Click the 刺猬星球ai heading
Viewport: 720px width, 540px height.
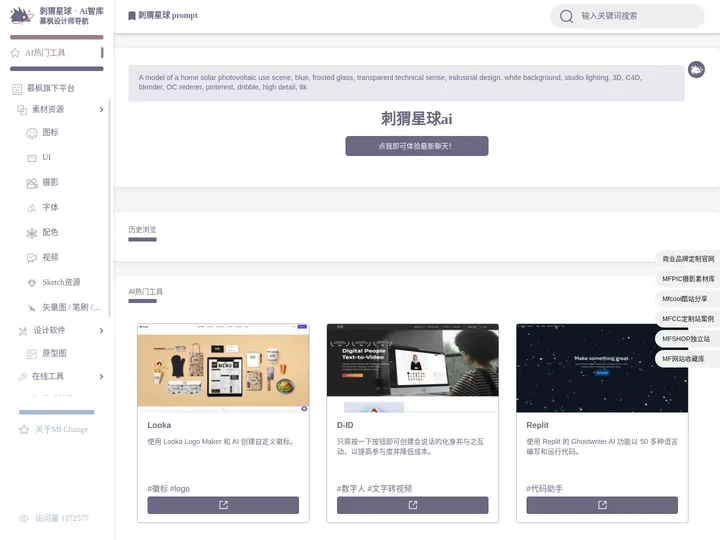(416, 118)
